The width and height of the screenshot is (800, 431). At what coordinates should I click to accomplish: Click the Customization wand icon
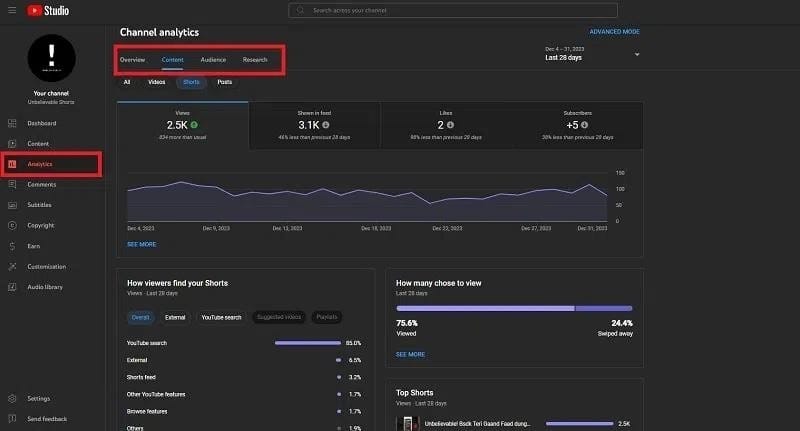pos(12,266)
